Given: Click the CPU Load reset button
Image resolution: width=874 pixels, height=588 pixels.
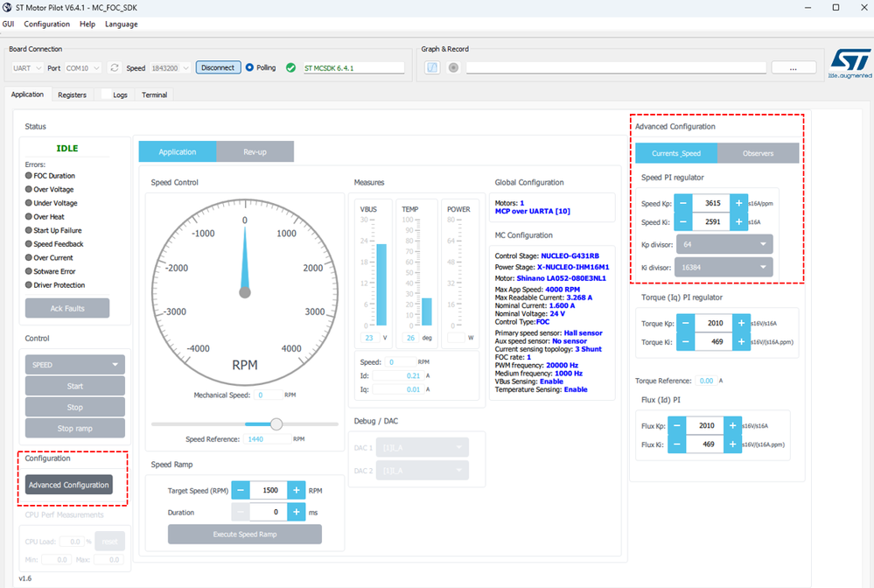Looking at the screenshot, I should pyautogui.click(x=110, y=541).
